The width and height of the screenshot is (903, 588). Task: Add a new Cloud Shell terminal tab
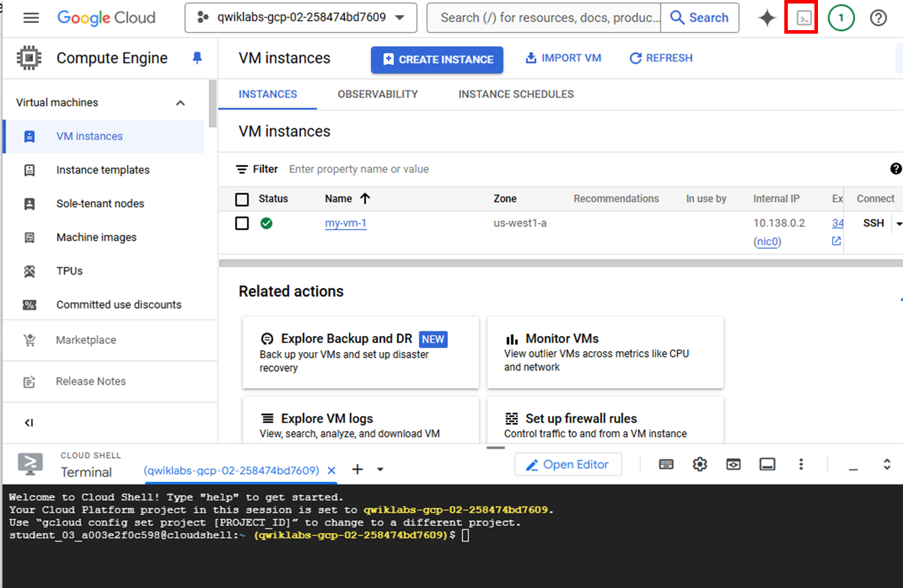point(357,470)
